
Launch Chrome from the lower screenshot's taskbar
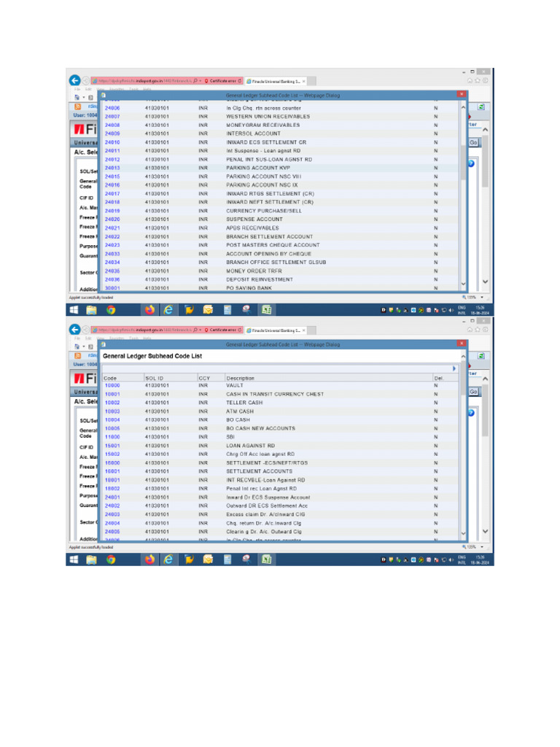(111, 560)
